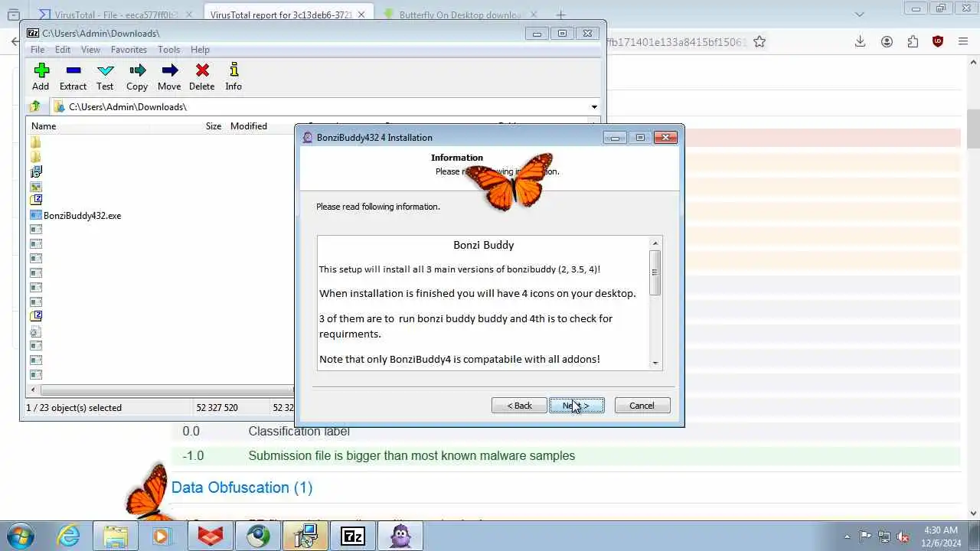
Task: Close the Butterfly On Desktop tab
Action: pyautogui.click(x=534, y=15)
